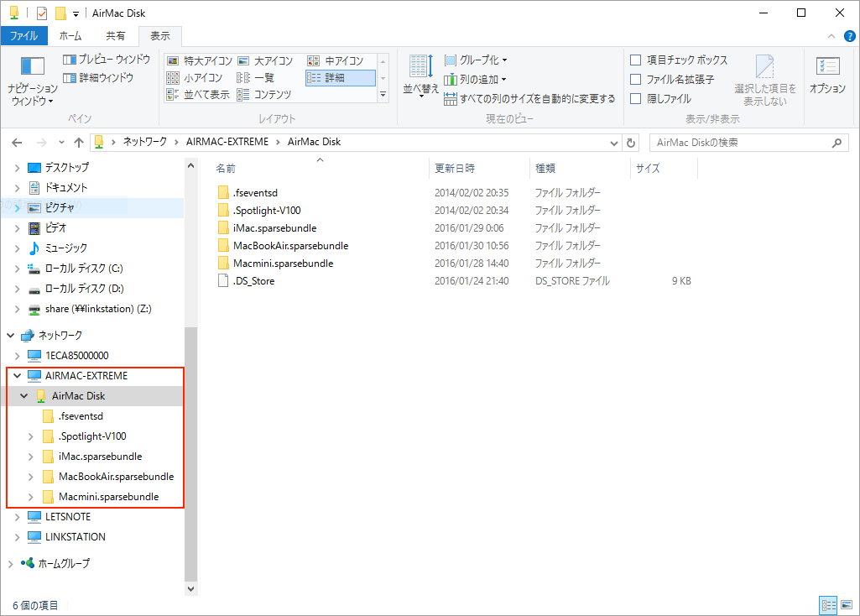Toggle the 詳細ウィンドウ pane
The image size is (860, 616).
99,78
